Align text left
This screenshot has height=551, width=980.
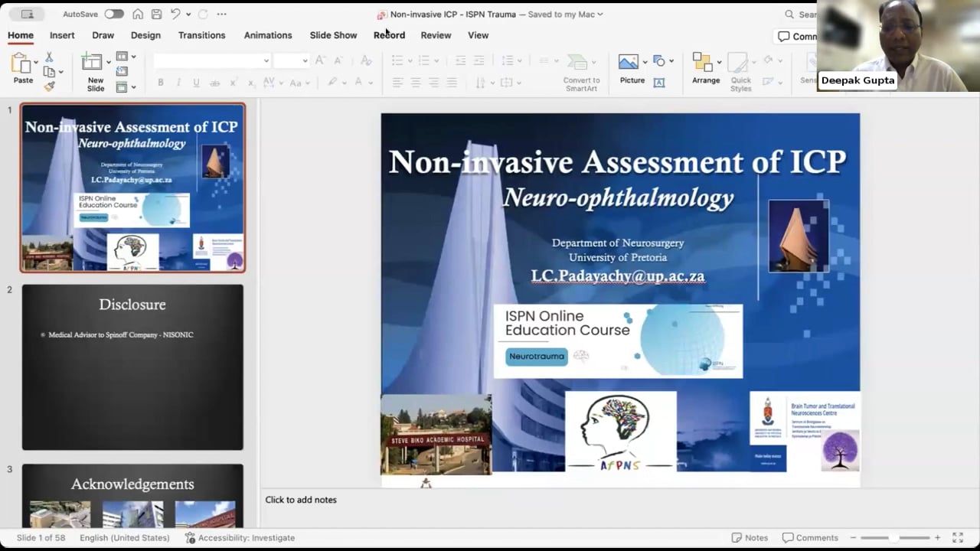pyautogui.click(x=397, y=83)
